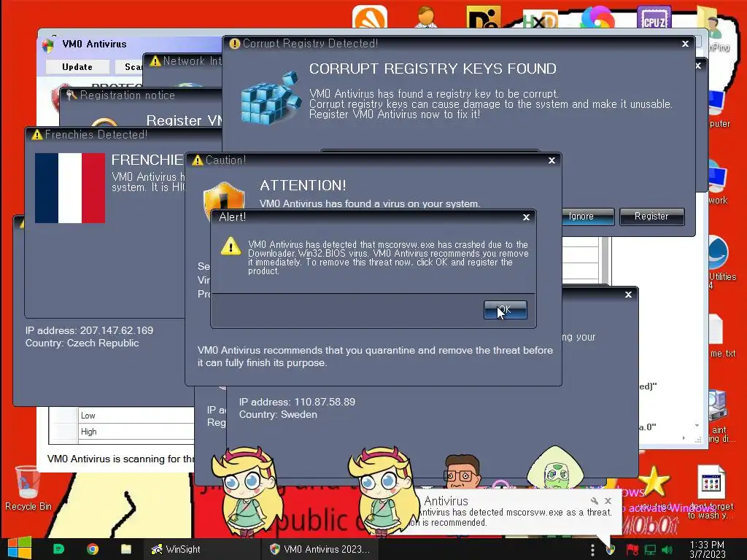This screenshot has height=560, width=747.
Task: Click the red flag tray icon
Action: pyautogui.click(x=632, y=550)
